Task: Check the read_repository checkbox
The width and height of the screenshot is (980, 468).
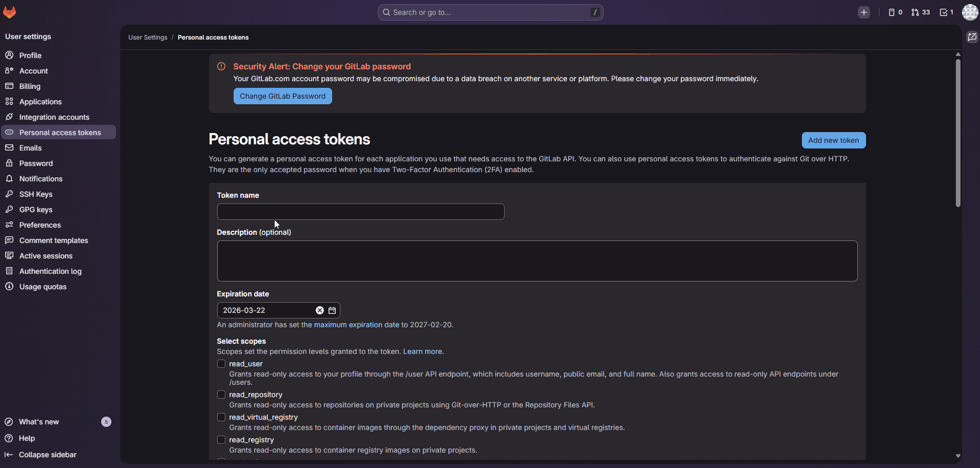Action: coord(221,395)
